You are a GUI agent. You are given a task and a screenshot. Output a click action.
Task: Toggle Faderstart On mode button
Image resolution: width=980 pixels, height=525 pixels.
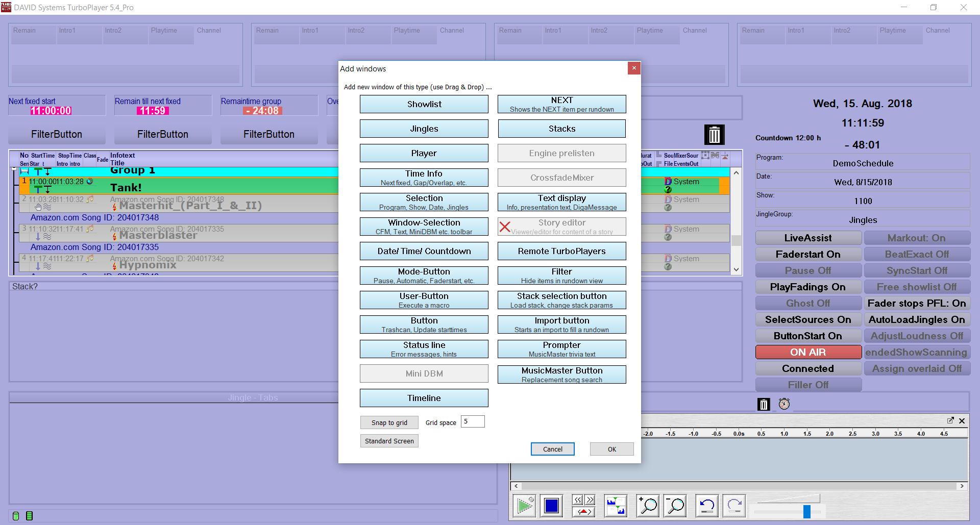(808, 254)
